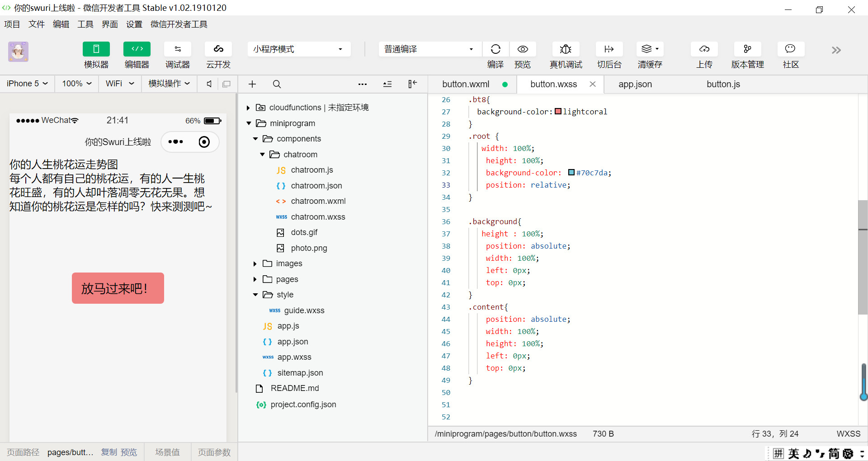Open cloud development (云开发) panel
Screen dimensions: 868x461
point(218,49)
